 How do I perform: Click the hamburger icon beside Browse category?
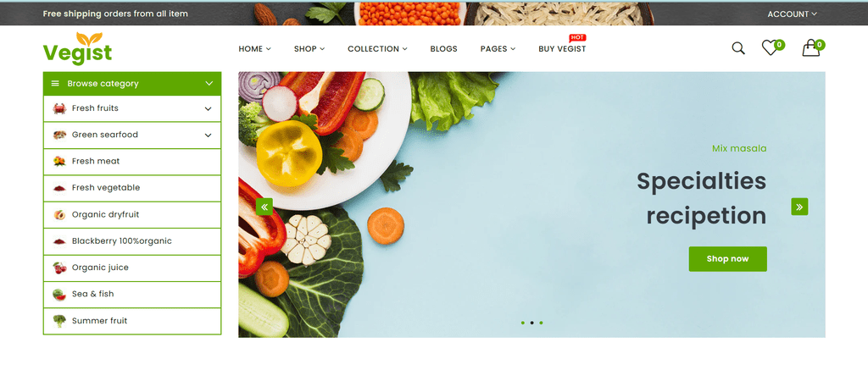(55, 84)
